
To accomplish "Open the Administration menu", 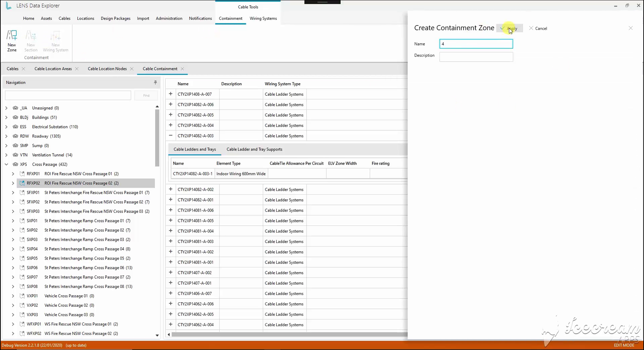I will [169, 18].
